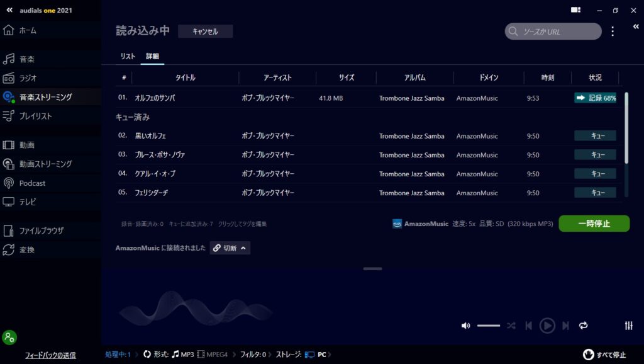Image resolution: width=644 pixels, height=364 pixels.
Task: Switch the window layout view icon
Action: point(575,10)
